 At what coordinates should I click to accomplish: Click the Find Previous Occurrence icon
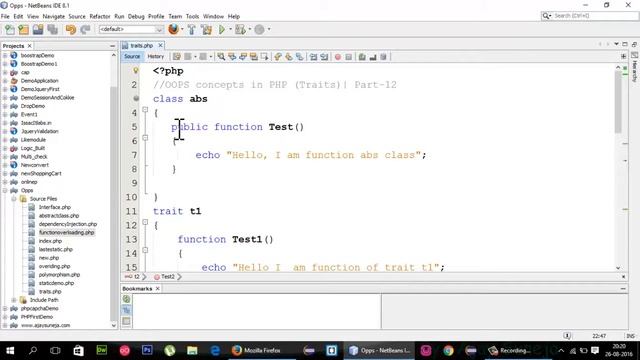pos(232,57)
